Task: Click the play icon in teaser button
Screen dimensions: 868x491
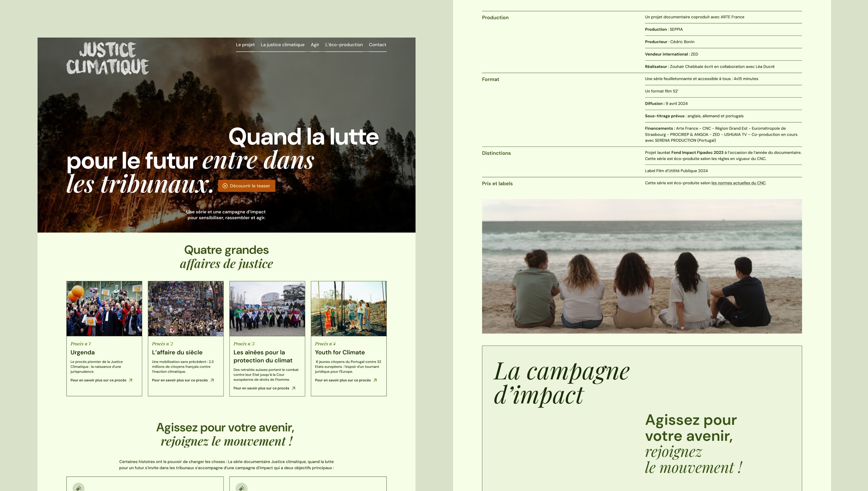Action: pos(225,186)
